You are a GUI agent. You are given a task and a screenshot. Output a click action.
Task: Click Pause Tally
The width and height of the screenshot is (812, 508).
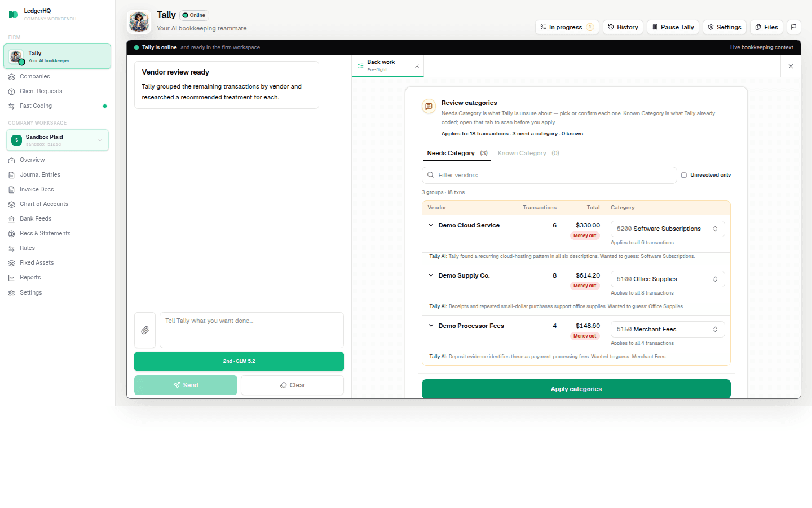click(x=673, y=27)
